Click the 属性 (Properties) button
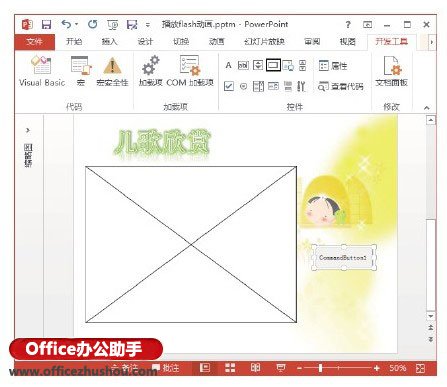Viewport: 447px width, 387px height. [333, 66]
